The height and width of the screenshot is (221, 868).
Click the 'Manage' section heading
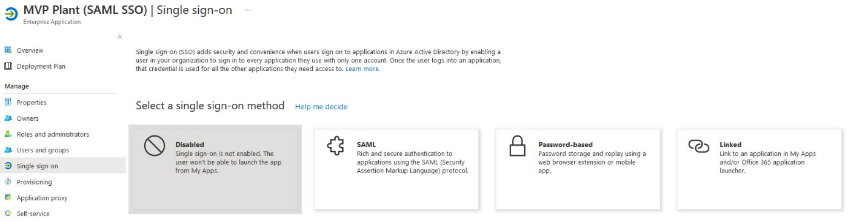tap(16, 86)
